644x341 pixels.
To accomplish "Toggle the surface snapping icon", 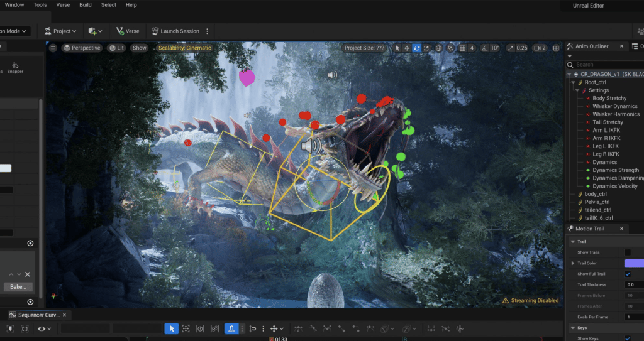I will [x=450, y=48].
